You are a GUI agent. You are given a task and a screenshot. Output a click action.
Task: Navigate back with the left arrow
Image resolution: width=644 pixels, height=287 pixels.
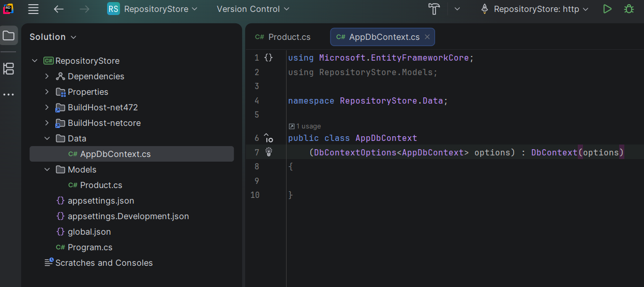pyautogui.click(x=59, y=9)
